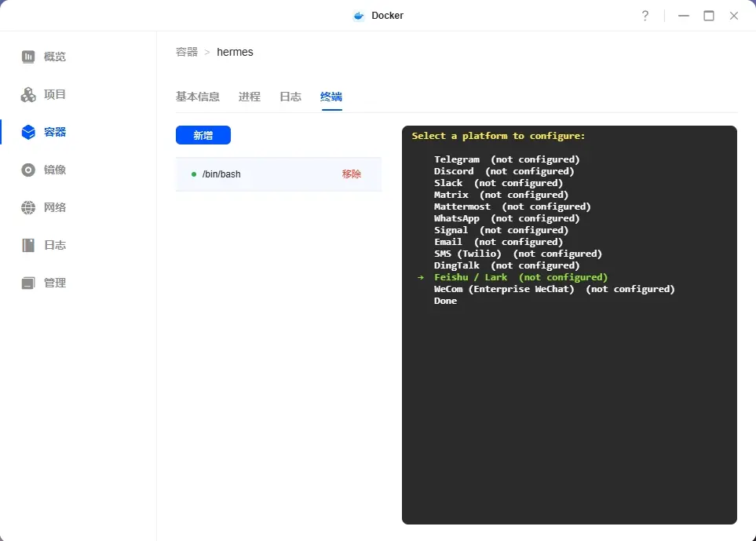This screenshot has width=756, height=541.
Task: Click the Overview (概览) sidebar icon
Action: (28, 57)
